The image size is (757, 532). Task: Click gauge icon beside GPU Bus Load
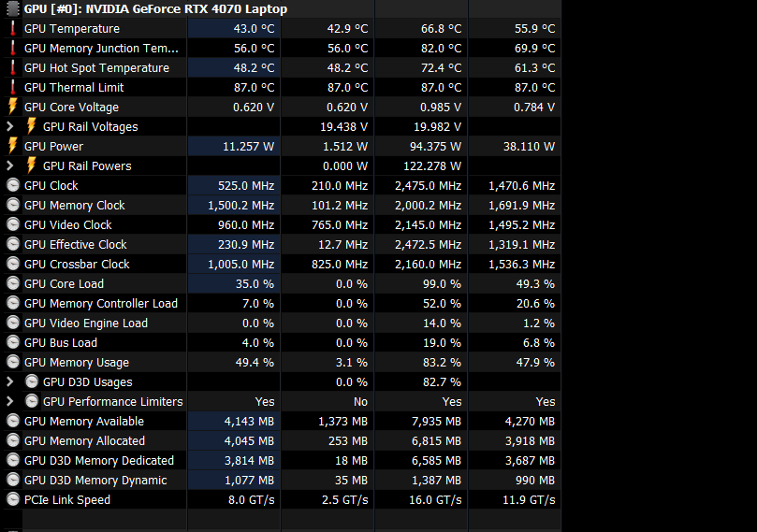(13, 343)
